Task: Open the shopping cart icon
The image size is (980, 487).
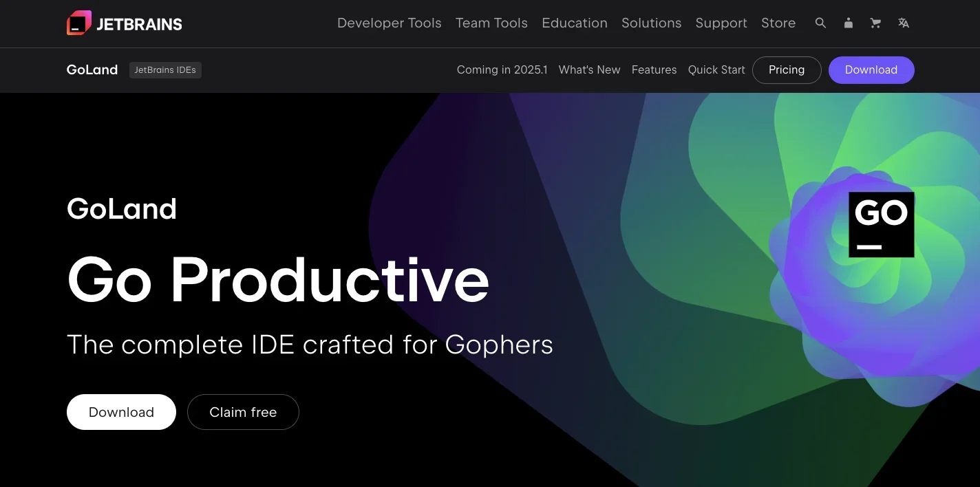Action: coord(875,23)
